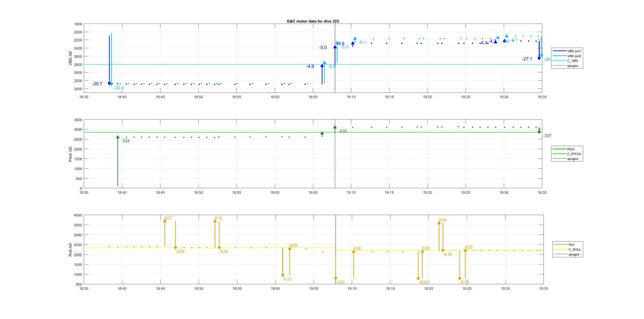Click the "VBD AD" y-axis label
Viewport: 644px width, 319px height.
70,58
